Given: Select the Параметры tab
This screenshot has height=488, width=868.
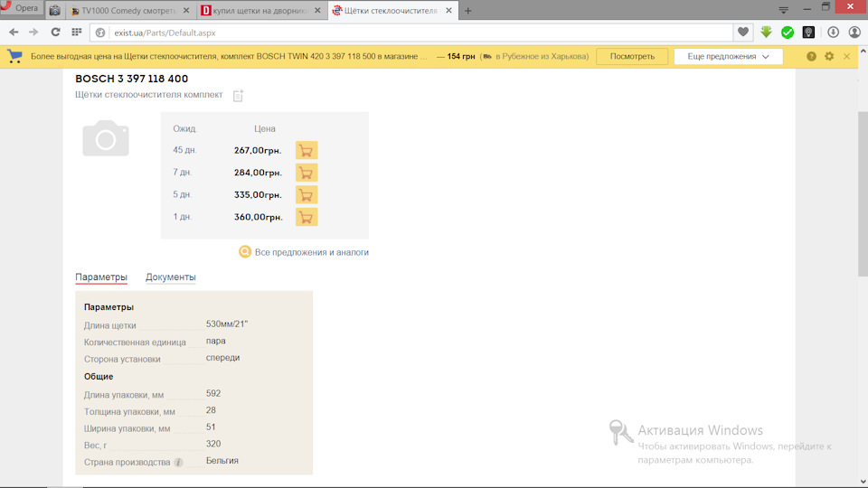Looking at the screenshot, I should coord(101,277).
